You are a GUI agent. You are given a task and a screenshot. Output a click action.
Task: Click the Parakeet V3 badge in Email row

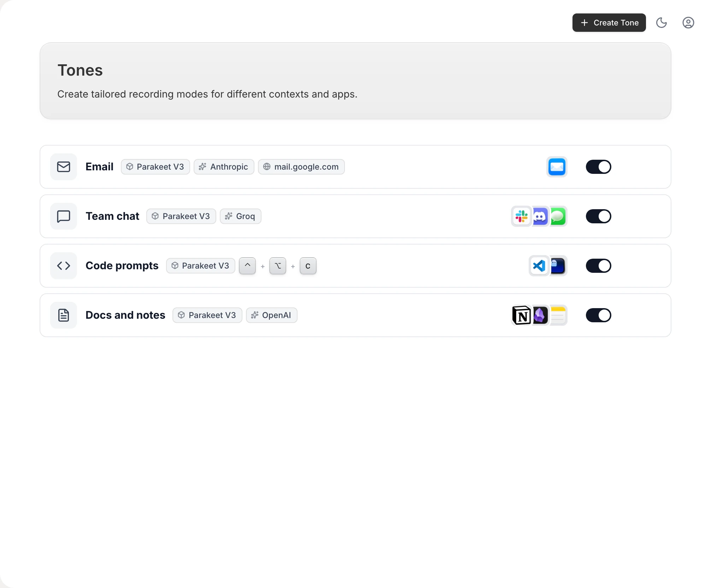click(x=155, y=167)
